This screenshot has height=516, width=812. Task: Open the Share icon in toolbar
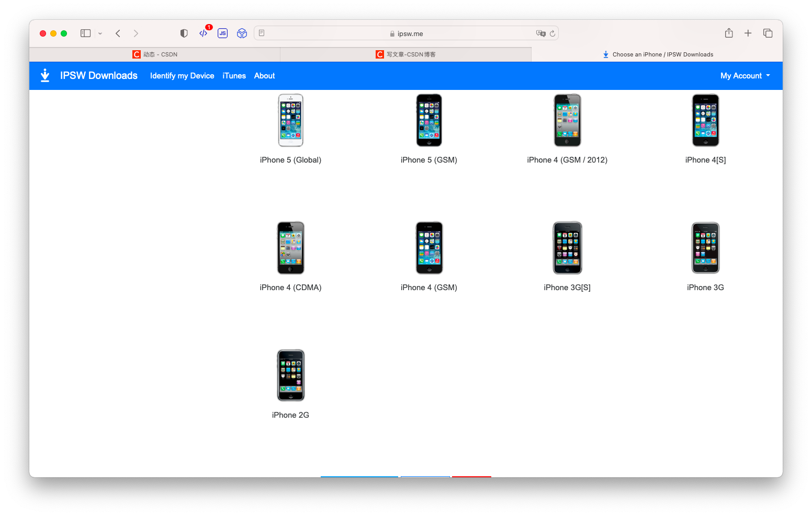point(729,33)
